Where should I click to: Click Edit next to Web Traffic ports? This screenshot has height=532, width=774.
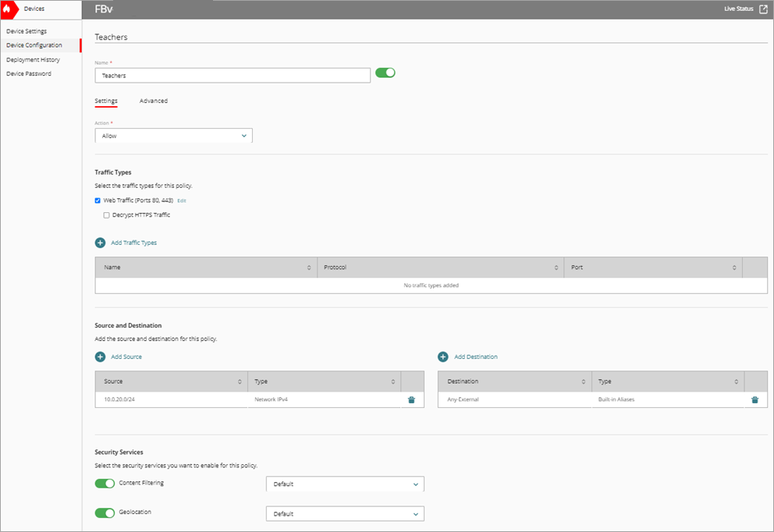coord(182,200)
